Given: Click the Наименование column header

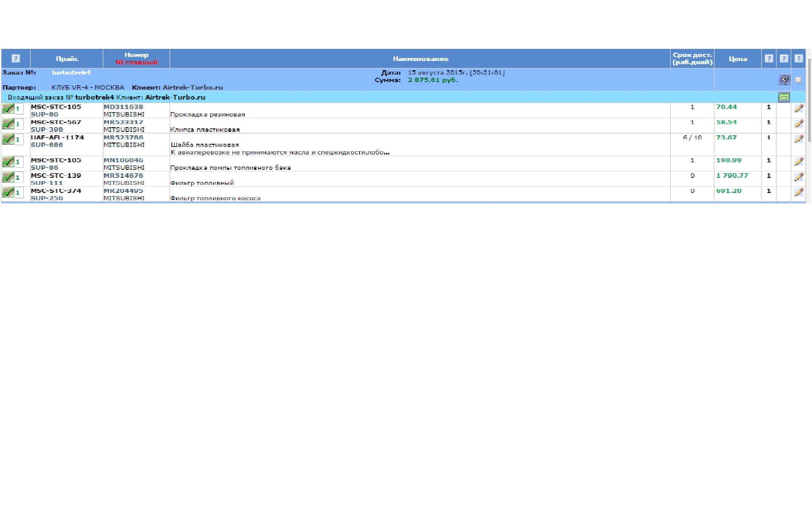Looking at the screenshot, I should 420,59.
